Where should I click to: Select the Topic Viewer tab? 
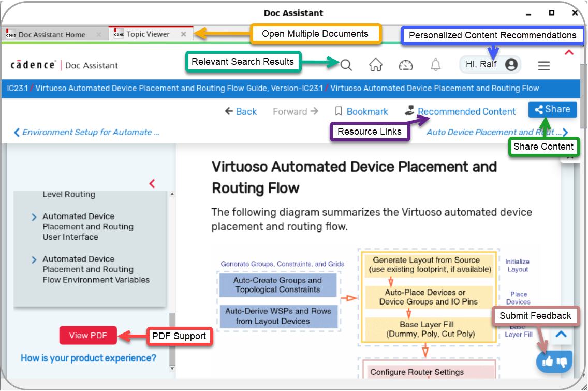(x=148, y=34)
